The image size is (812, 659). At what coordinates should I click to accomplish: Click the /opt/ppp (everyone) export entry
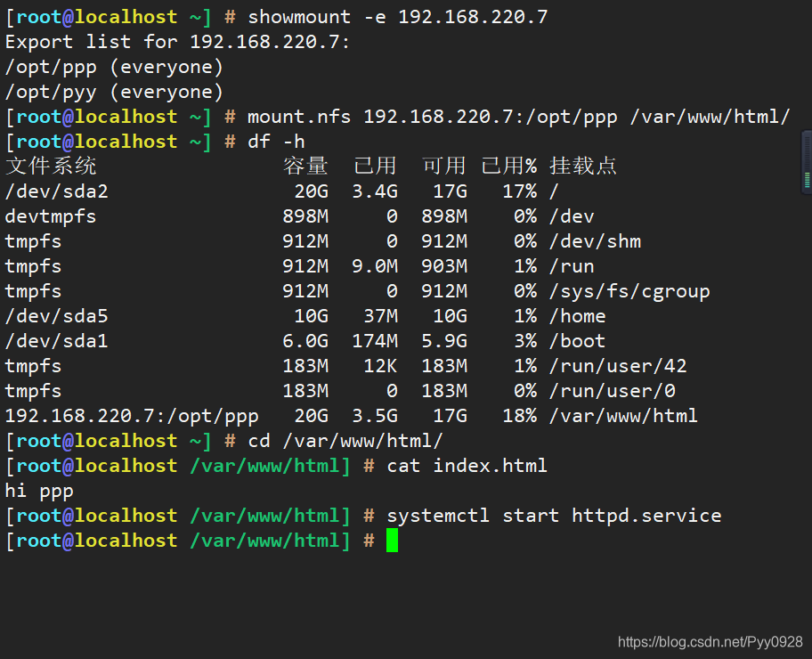tap(114, 68)
